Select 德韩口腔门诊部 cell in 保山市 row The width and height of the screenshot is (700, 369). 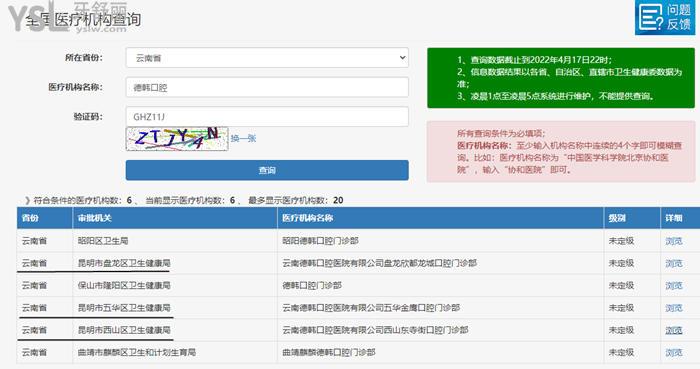point(441,286)
